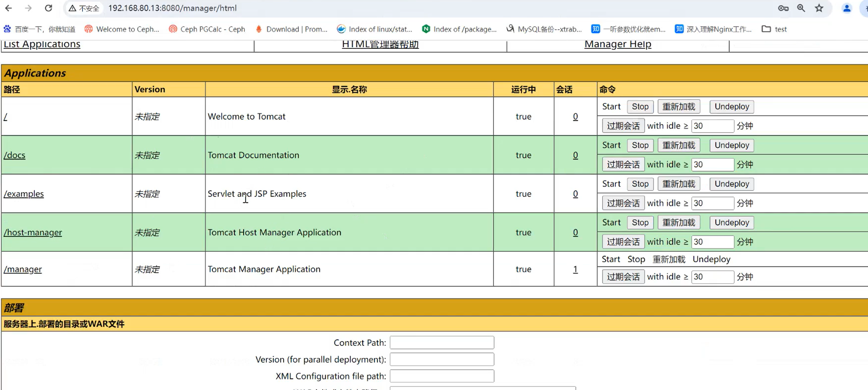Undeploy the root application
The image size is (868, 390).
(732, 107)
